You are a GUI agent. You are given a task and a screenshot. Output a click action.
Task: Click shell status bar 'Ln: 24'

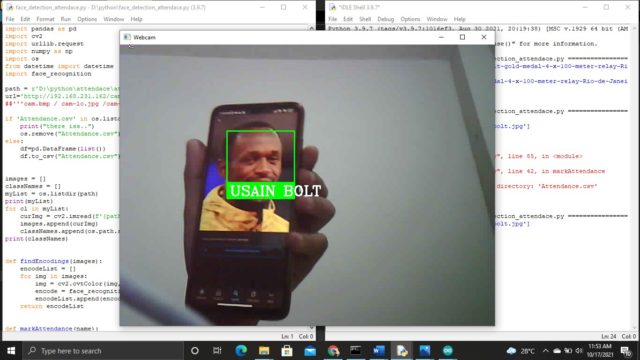click(x=609, y=336)
